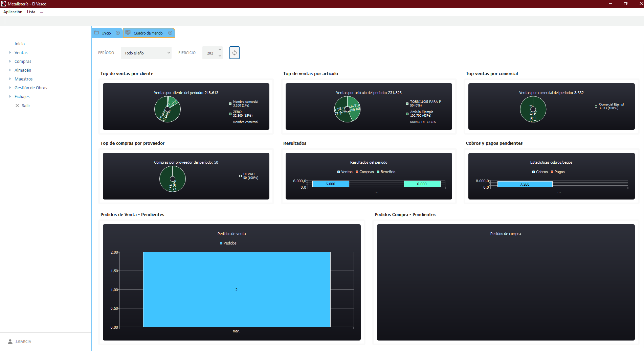Click the J.GARCIA user profile icon
This screenshot has width=644, height=351.
click(x=10, y=342)
